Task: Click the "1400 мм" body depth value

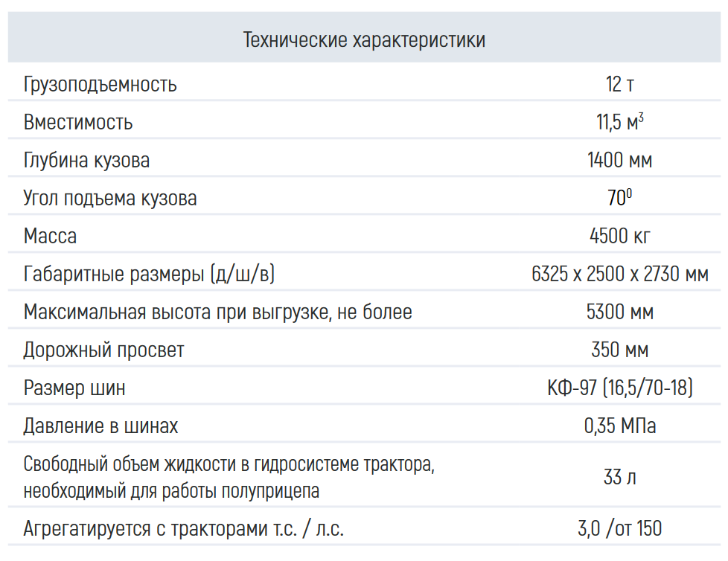Action: (x=619, y=160)
